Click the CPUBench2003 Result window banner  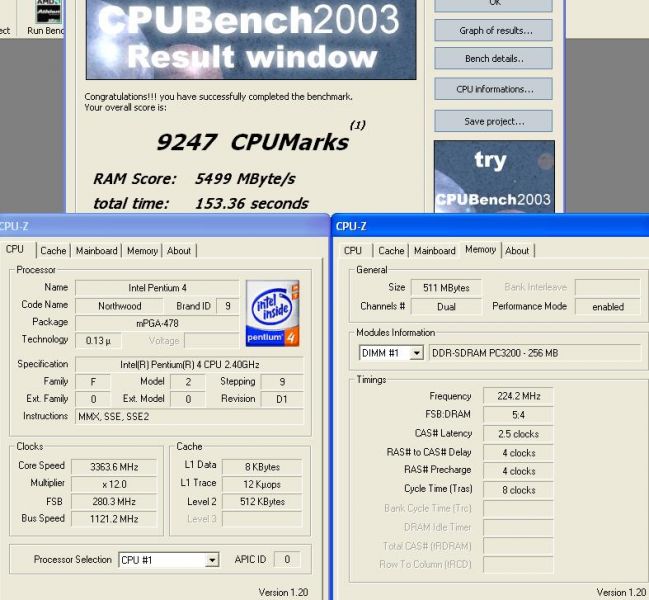coord(251,39)
